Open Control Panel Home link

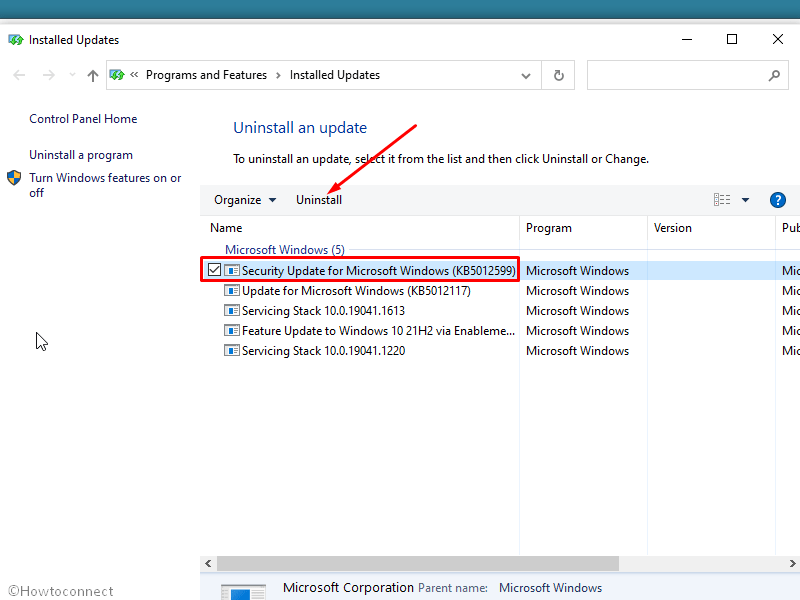[x=83, y=119]
